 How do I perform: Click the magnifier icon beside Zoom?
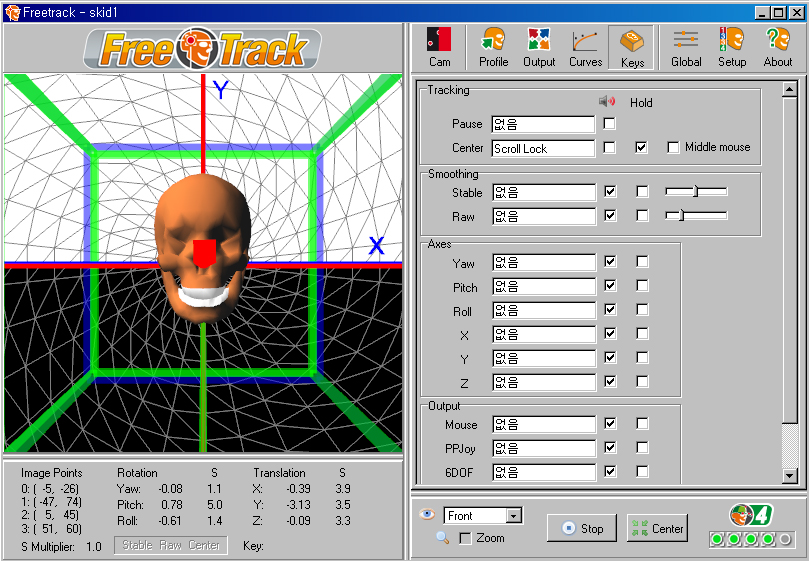442,538
